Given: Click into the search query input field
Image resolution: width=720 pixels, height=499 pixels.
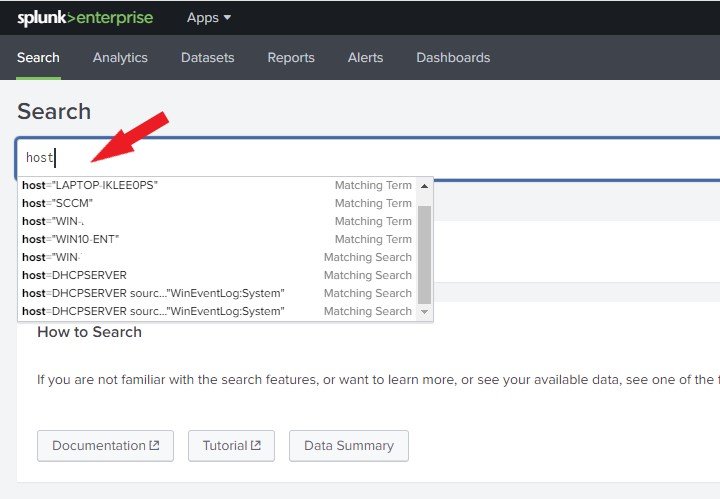Looking at the screenshot, I should click(367, 158).
